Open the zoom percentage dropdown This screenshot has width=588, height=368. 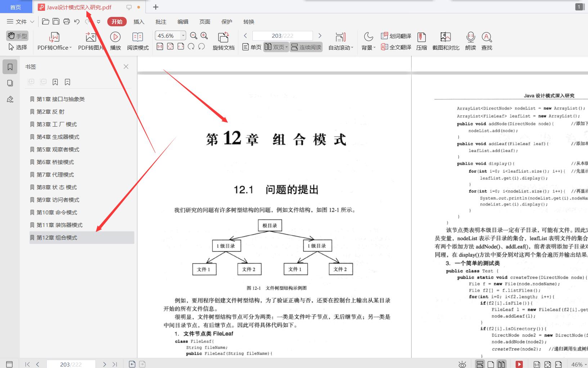tap(183, 35)
